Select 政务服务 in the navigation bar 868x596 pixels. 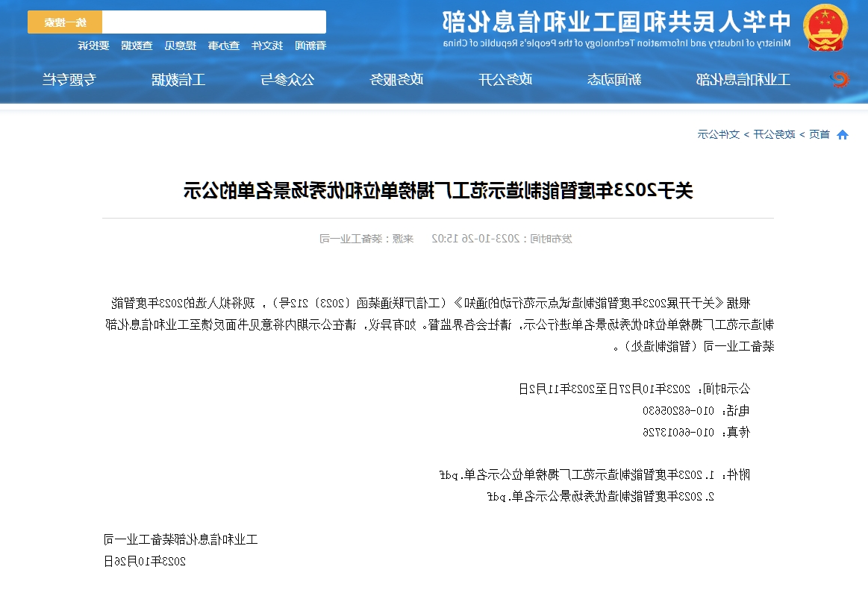coord(396,80)
